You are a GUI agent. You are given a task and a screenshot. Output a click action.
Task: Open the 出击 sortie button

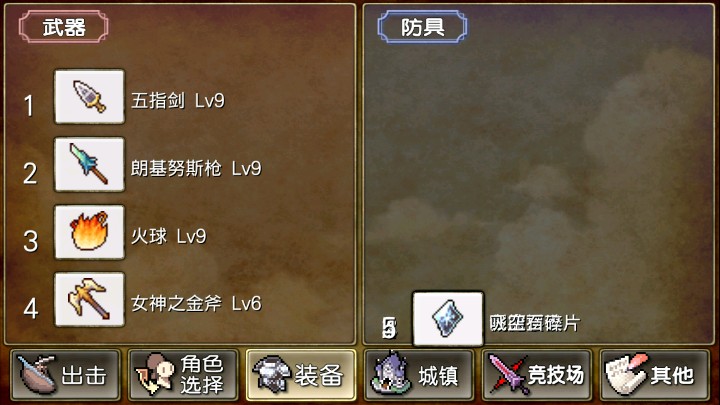66,375
